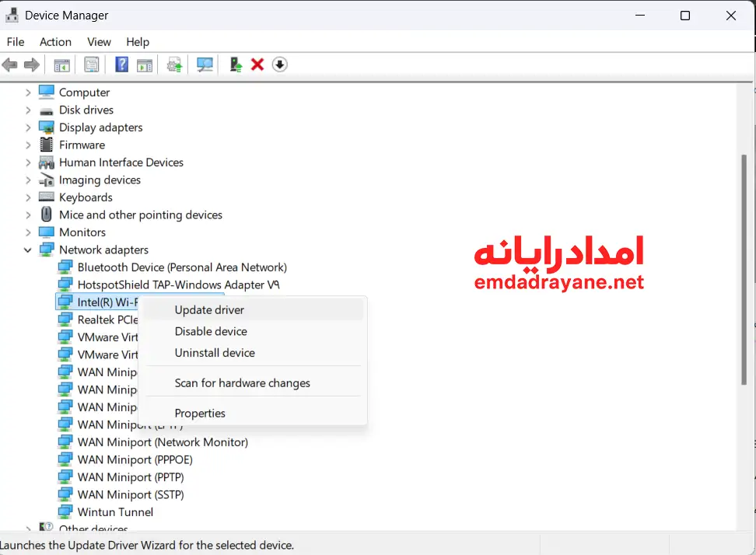756x555 pixels.
Task: Select Uninstall device in the context menu
Action: coord(215,352)
